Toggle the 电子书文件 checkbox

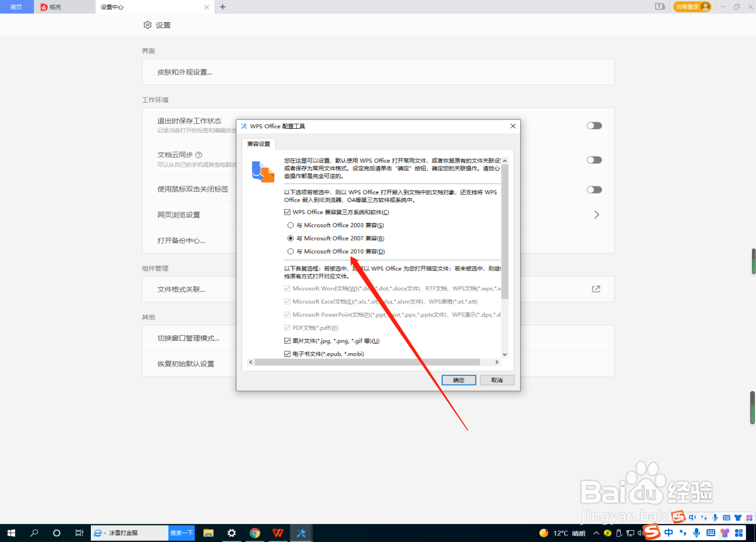(287, 354)
